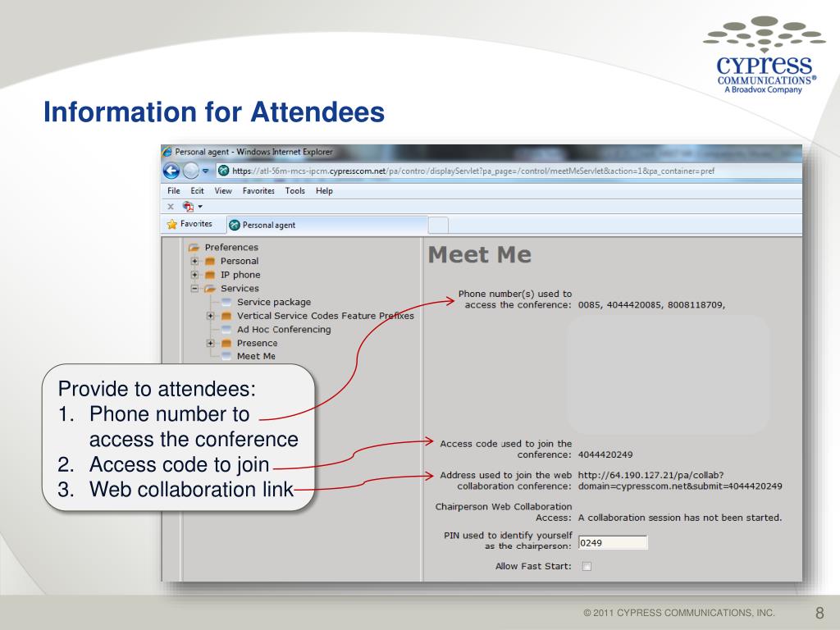Image resolution: width=840 pixels, height=630 pixels.
Task: Select Services in the tree
Action: [240, 288]
